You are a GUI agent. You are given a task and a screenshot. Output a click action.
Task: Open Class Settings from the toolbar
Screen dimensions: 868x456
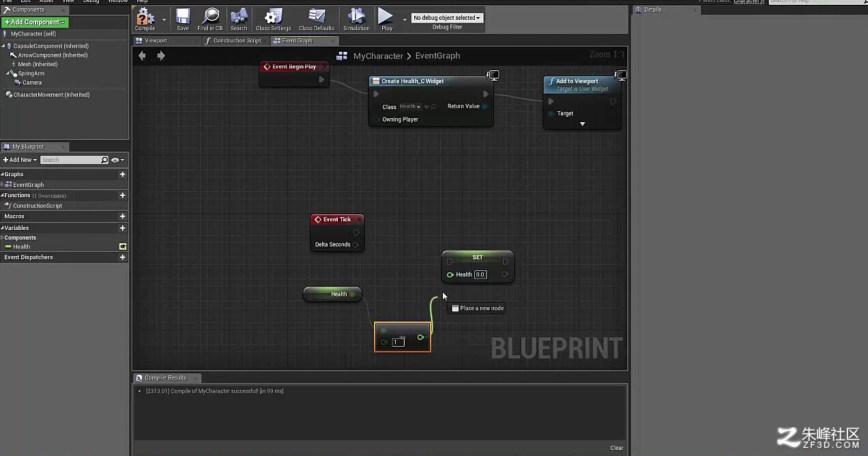[273, 19]
